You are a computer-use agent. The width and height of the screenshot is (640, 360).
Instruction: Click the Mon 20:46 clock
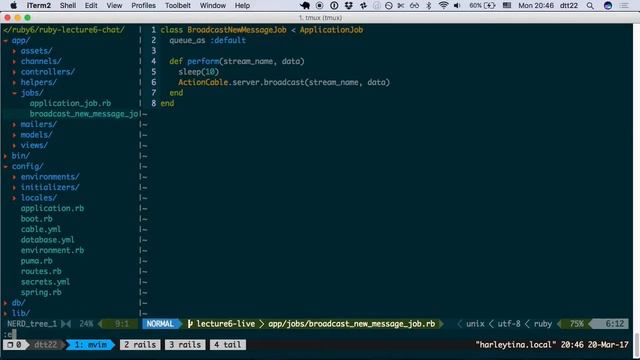(x=536, y=5)
